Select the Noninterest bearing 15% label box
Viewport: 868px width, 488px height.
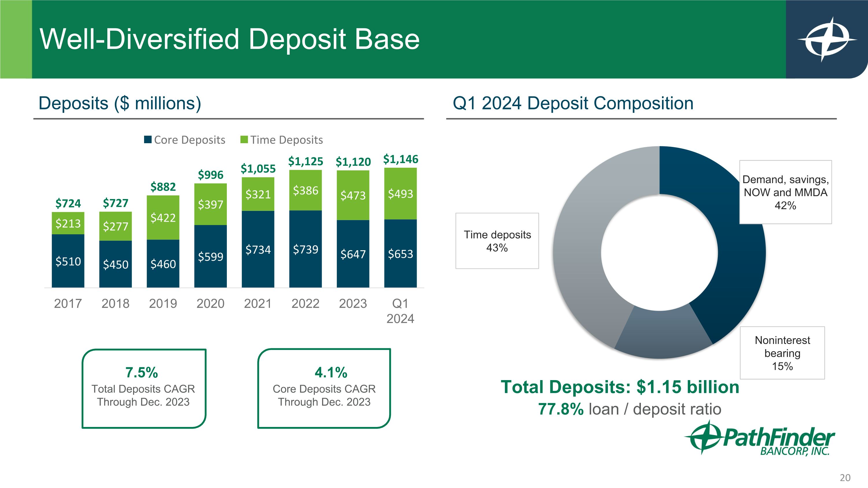(x=782, y=353)
